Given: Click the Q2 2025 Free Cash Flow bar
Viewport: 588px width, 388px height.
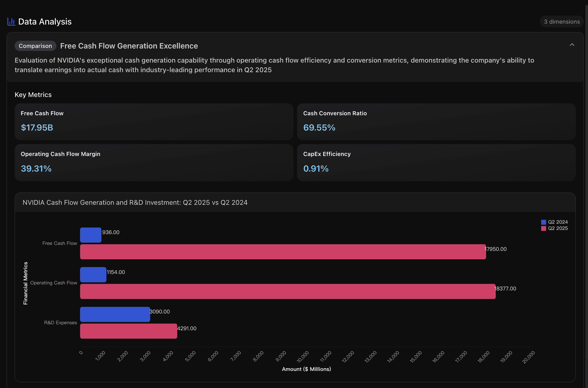Looking at the screenshot, I should 283,252.
